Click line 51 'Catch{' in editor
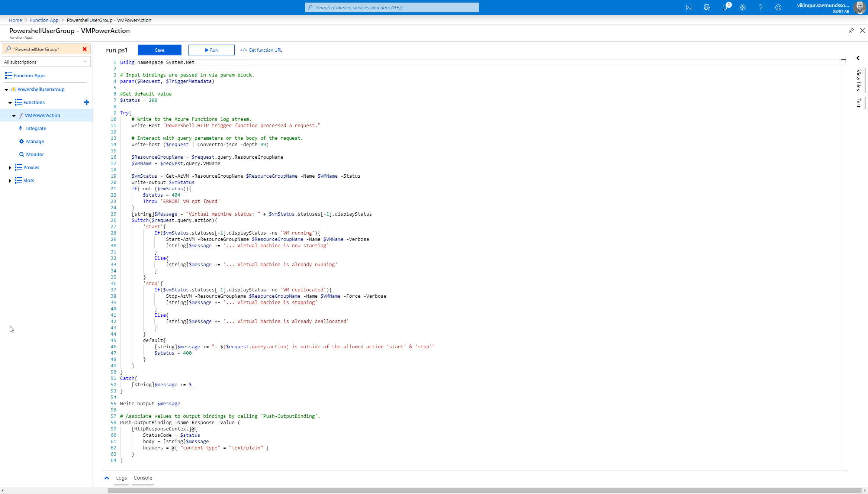The width and height of the screenshot is (868, 494). pyautogui.click(x=128, y=378)
